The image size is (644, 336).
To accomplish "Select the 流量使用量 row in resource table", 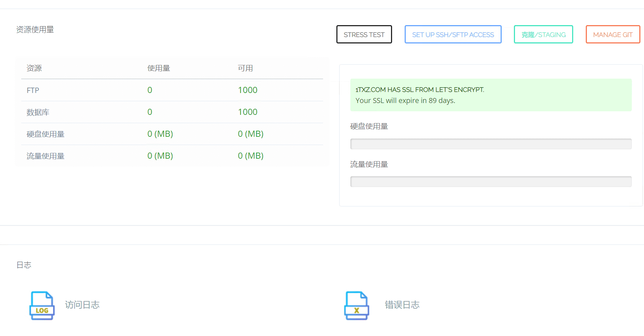I will 45,156.
